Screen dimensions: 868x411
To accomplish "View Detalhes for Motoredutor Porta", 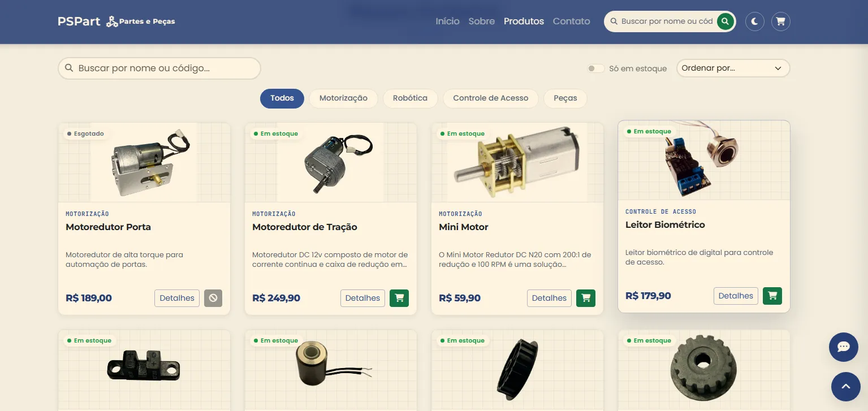I will click(177, 298).
